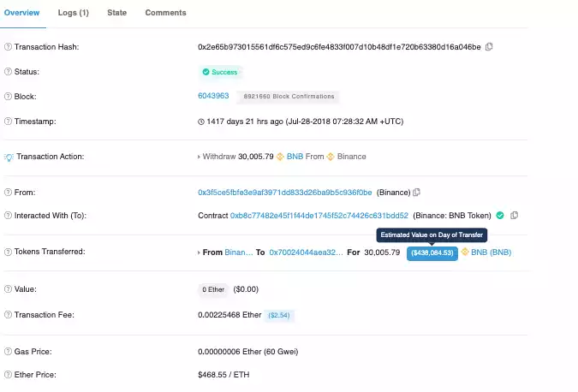Click BNB token icon in Transaction Action
578x392 pixels.
click(280, 157)
